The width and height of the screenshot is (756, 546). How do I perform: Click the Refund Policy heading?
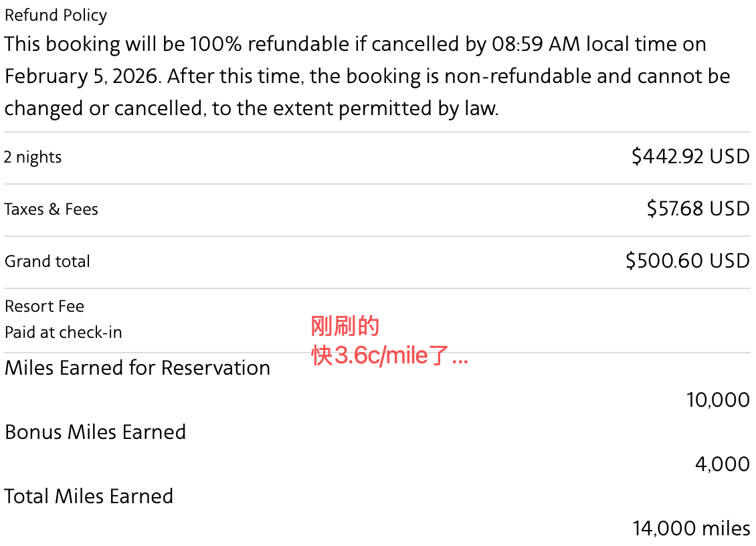pos(56,15)
